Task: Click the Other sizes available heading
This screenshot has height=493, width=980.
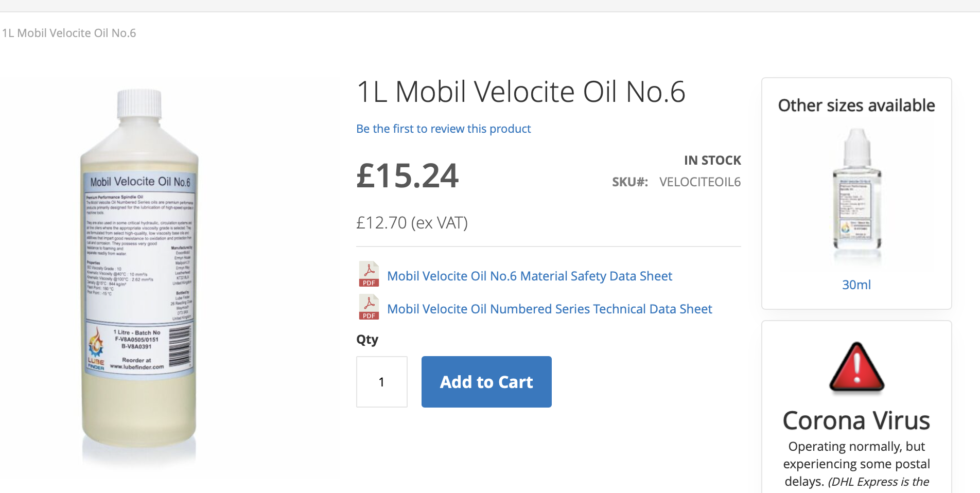Action: (x=856, y=105)
